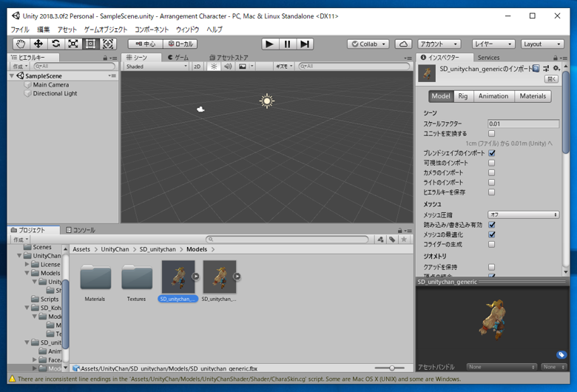Switch to the Rig tab
577x392 pixels.
click(463, 96)
